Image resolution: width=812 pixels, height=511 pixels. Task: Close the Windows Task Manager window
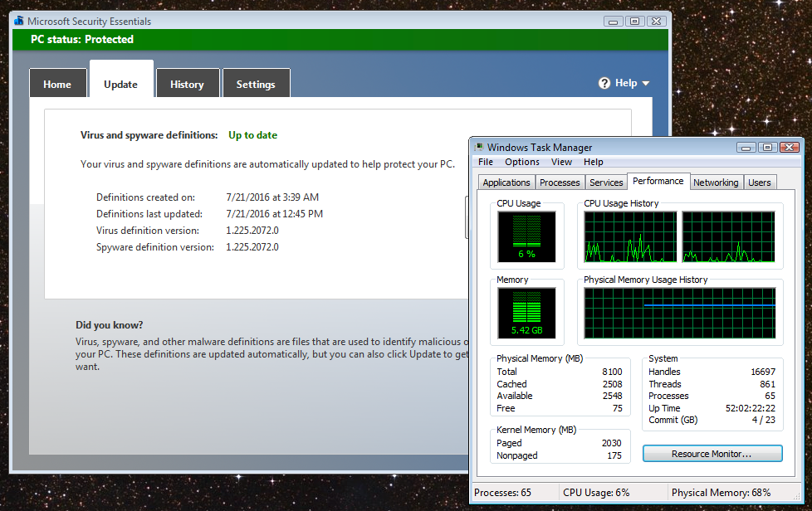point(790,148)
